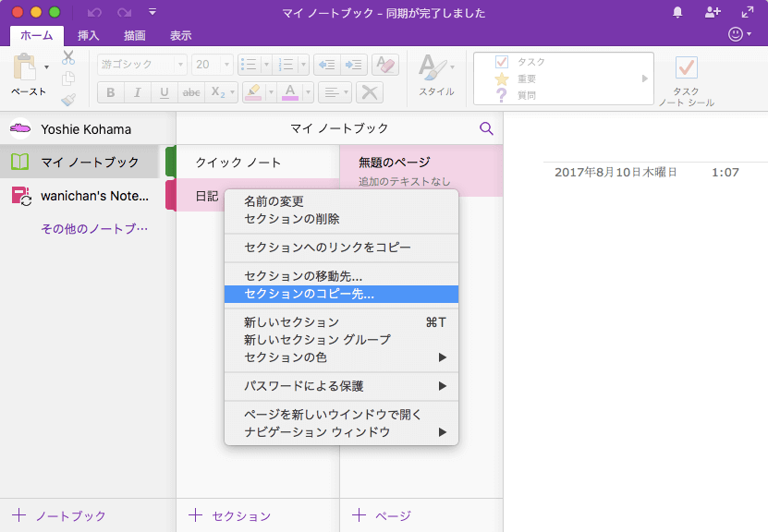Expand the bullet style dropdown arrow
This screenshot has height=532, width=768.
click(266, 65)
